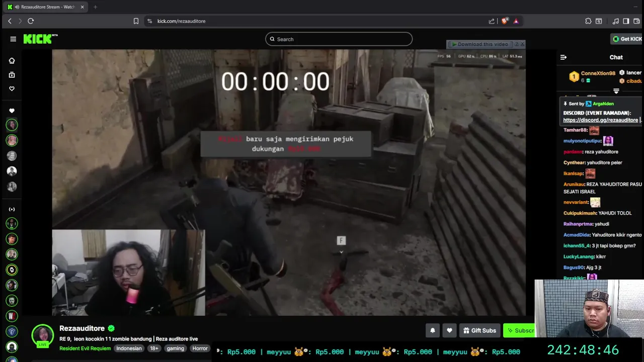Click username Bagus90 in chat
Image resolution: width=644 pixels, height=362 pixels.
coord(574,267)
